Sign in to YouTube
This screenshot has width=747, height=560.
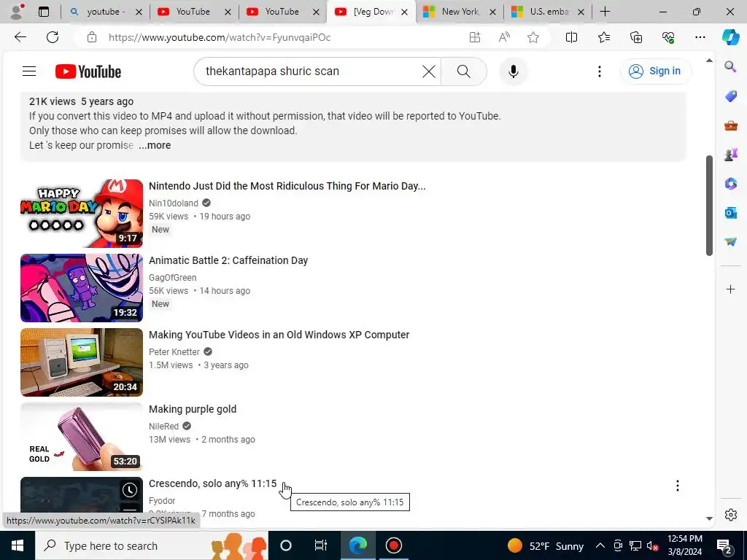[655, 71]
